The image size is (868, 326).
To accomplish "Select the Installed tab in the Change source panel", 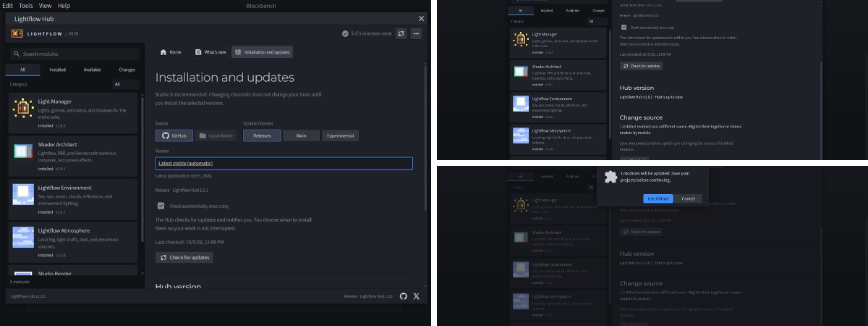I will (547, 11).
